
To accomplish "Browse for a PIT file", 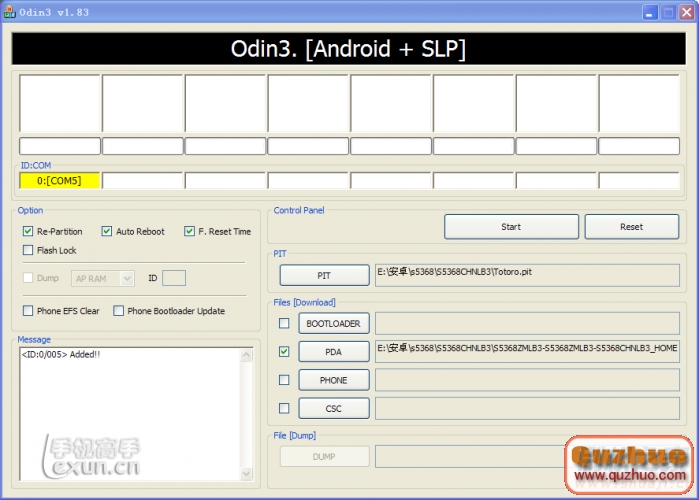I will tap(325, 275).
